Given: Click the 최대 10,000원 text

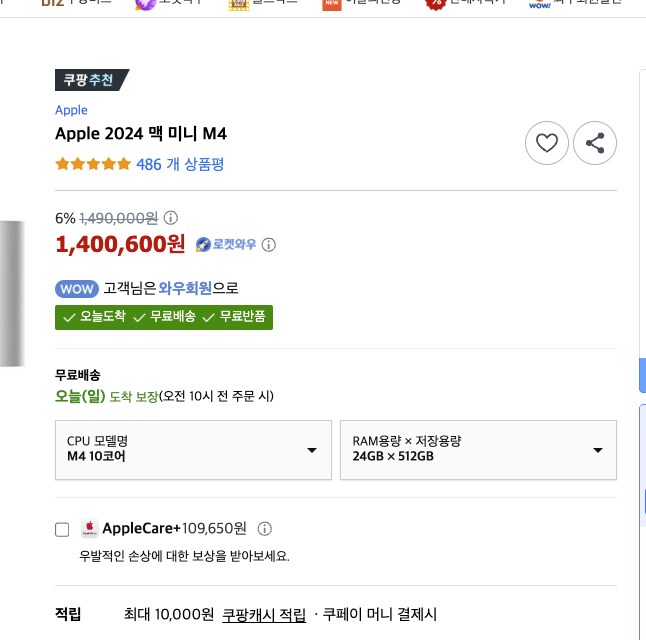Looking at the screenshot, I should [x=169, y=614].
